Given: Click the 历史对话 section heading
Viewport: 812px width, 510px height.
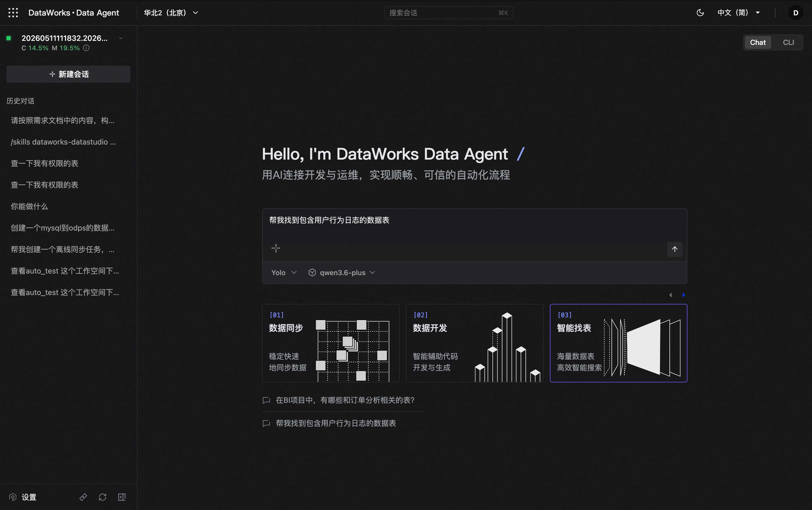Looking at the screenshot, I should pos(20,101).
